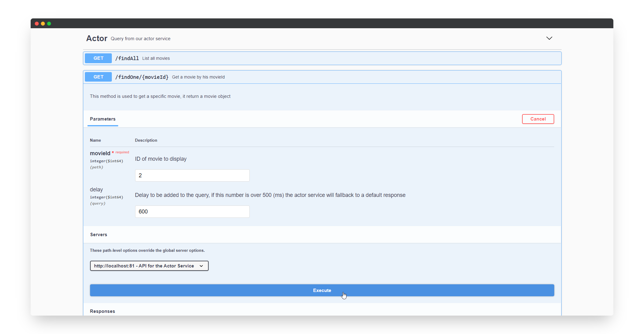Click the 'List all movies' summary text

(x=156, y=58)
